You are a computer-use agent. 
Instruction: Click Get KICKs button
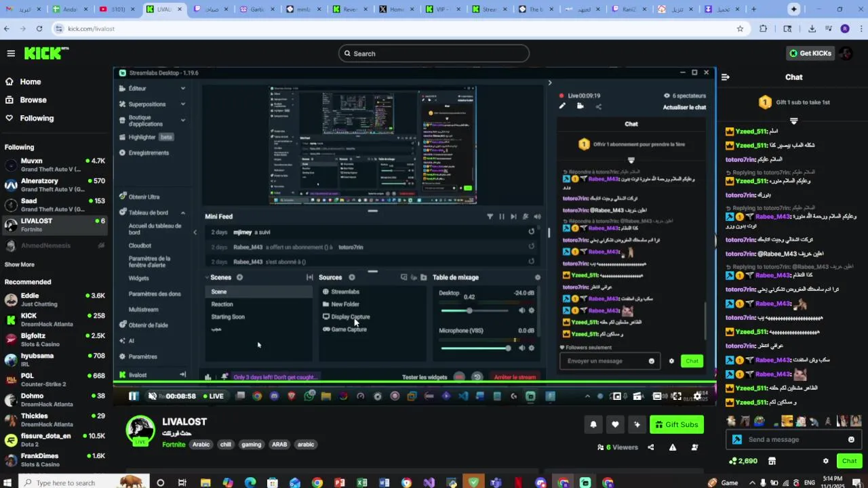810,54
